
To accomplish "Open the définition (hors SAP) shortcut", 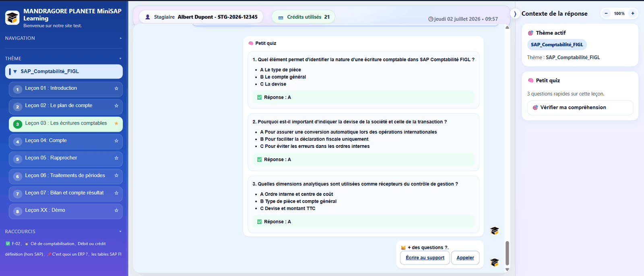I will pos(24,254).
